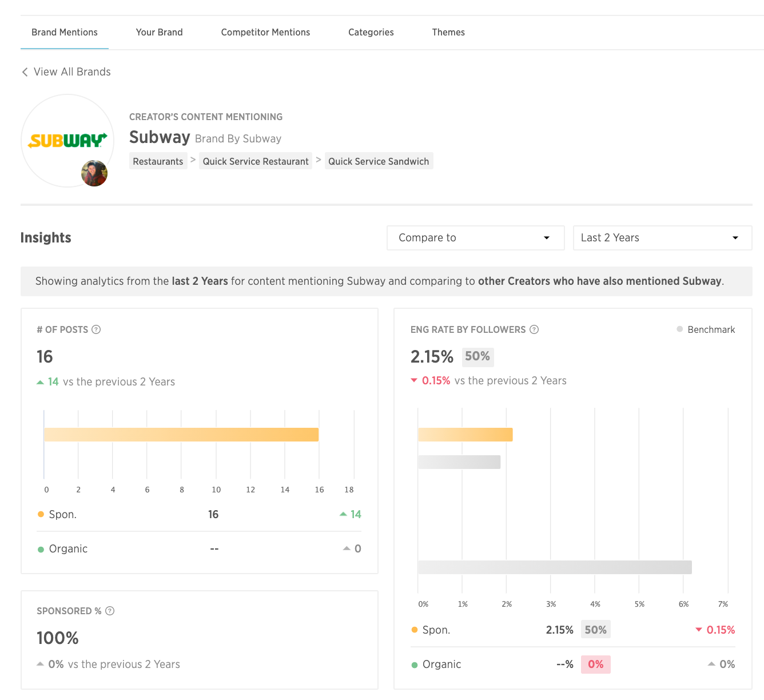
Task: Click help icon next to ENG RATE BY FOLLOWERS
Action: click(x=534, y=329)
